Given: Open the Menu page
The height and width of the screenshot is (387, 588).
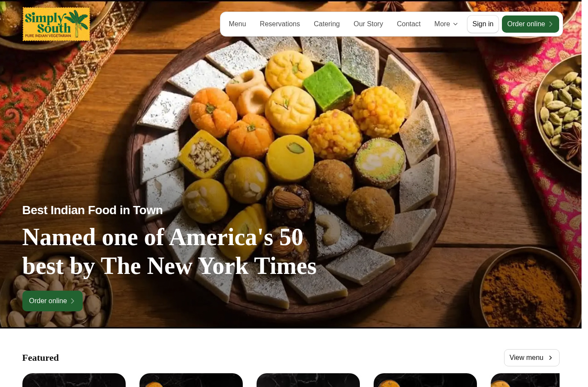Looking at the screenshot, I should (237, 24).
